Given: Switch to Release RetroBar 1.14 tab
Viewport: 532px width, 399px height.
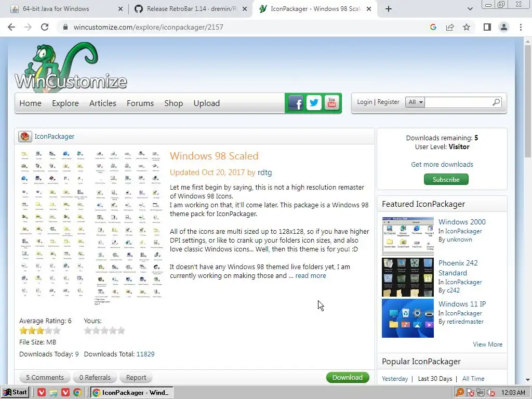Looking at the screenshot, I should coord(191,9).
